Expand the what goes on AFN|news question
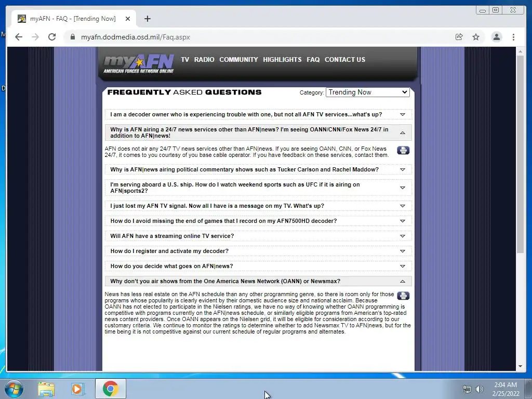The height and width of the screenshot is (399, 532). point(258,267)
